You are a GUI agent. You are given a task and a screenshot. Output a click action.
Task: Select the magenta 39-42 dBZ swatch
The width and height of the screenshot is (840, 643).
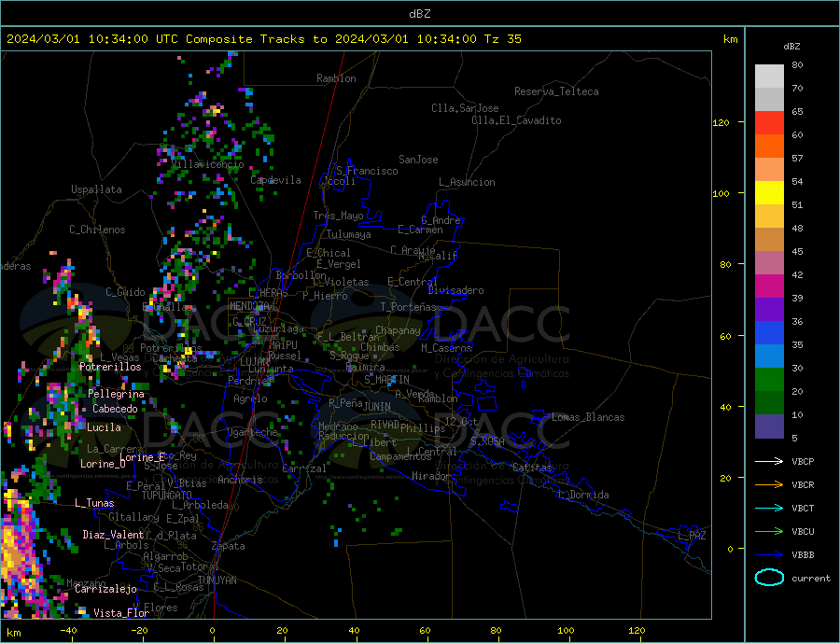point(769,287)
